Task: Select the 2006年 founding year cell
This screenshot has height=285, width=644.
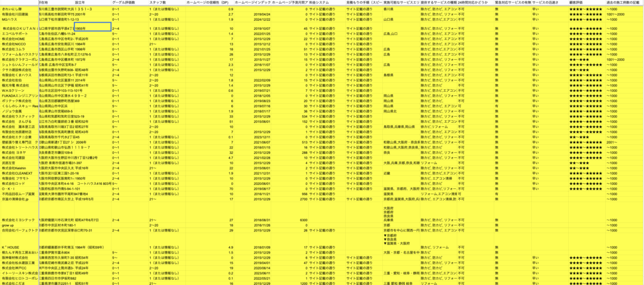Action: (x=93, y=142)
